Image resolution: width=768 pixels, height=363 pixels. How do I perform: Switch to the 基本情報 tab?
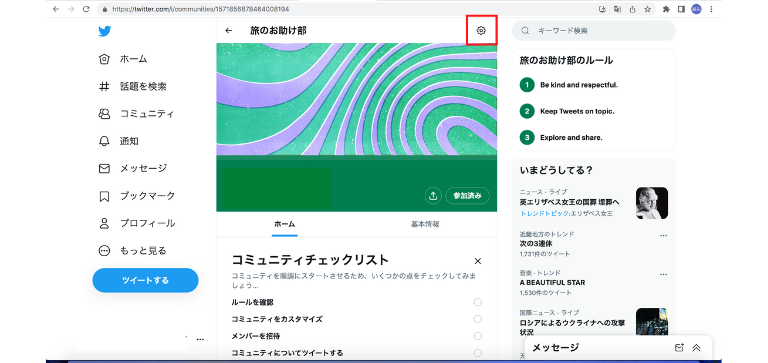click(425, 224)
